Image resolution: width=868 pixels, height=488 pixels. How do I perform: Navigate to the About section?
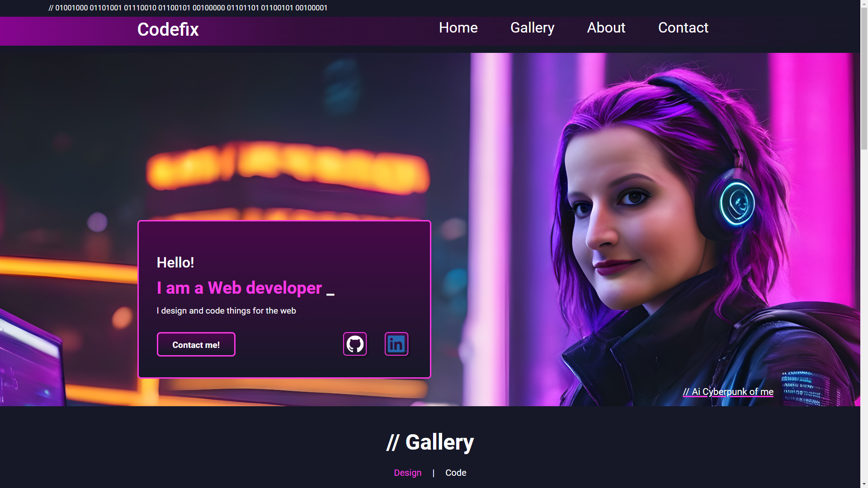click(x=606, y=28)
